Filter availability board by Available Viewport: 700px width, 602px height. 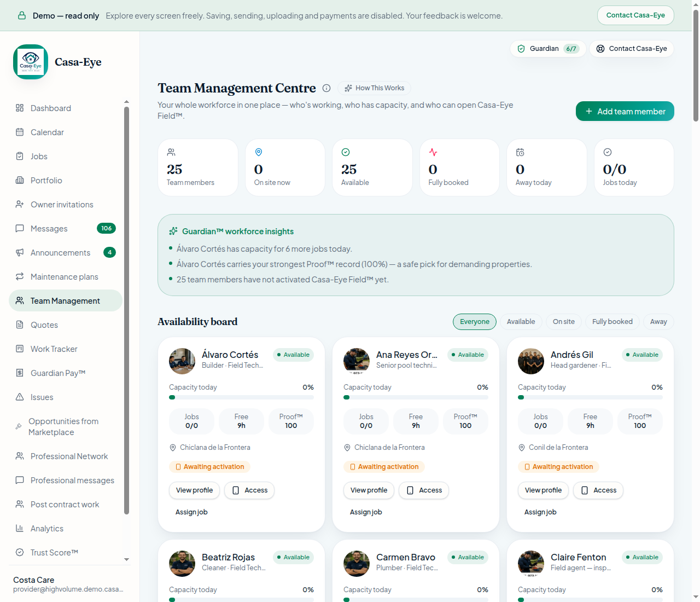tap(521, 322)
